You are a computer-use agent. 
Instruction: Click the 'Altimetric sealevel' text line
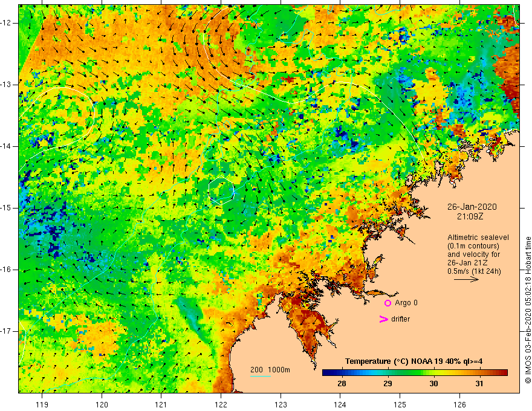pos(478,238)
